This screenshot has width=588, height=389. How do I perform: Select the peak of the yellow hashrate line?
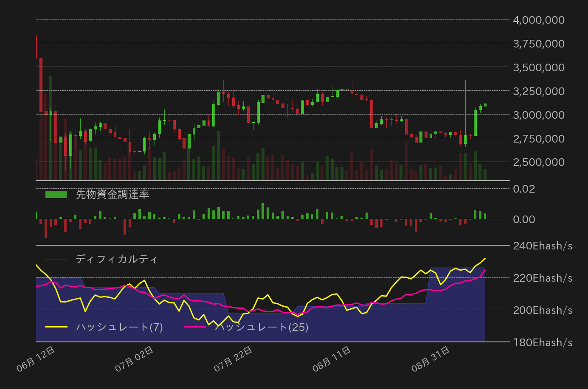485,258
